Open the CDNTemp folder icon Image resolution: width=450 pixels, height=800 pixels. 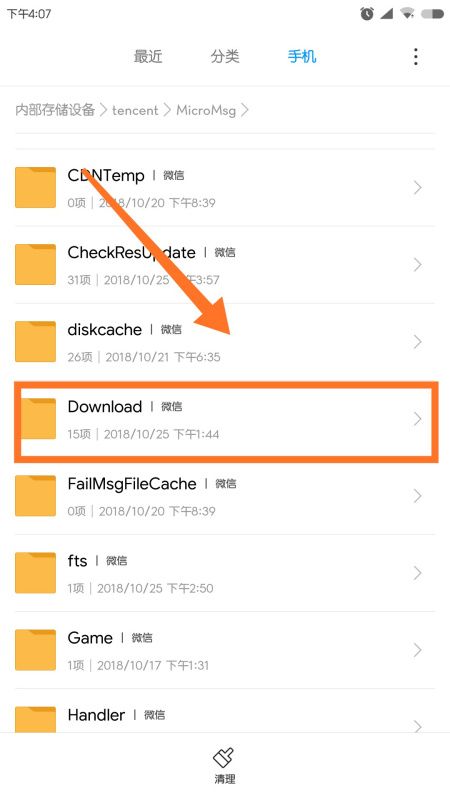(x=35, y=187)
